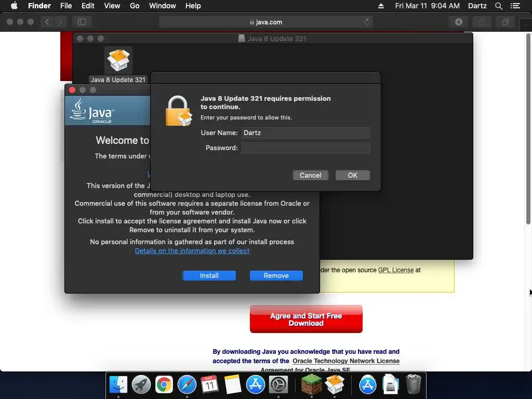Viewport: 532px width, 399px height.
Task: Click the eject icon in menu bar
Action: point(381,6)
